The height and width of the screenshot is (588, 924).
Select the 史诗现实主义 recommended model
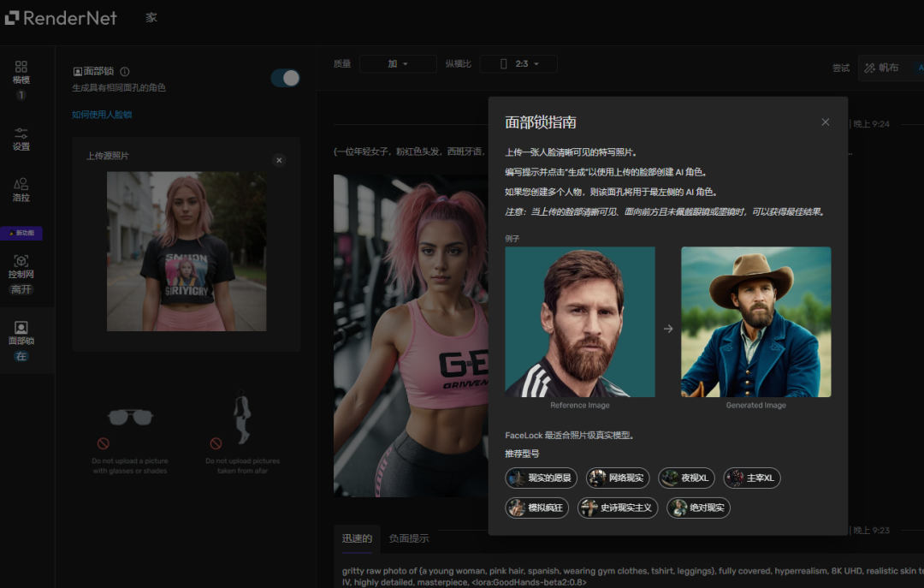pos(618,508)
